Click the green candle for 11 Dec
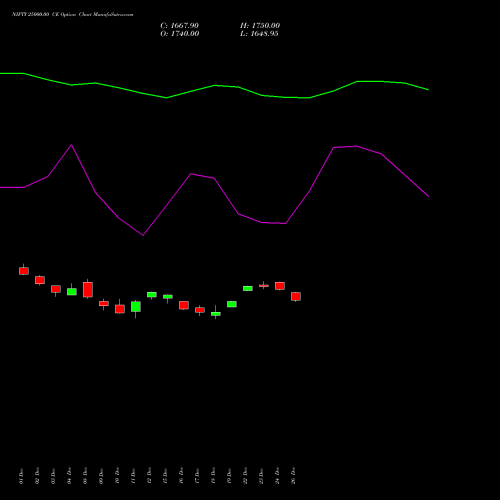 136,307
